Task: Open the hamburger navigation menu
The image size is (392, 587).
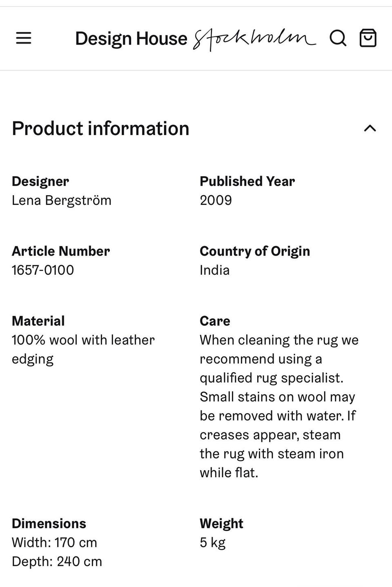Action: click(x=24, y=38)
